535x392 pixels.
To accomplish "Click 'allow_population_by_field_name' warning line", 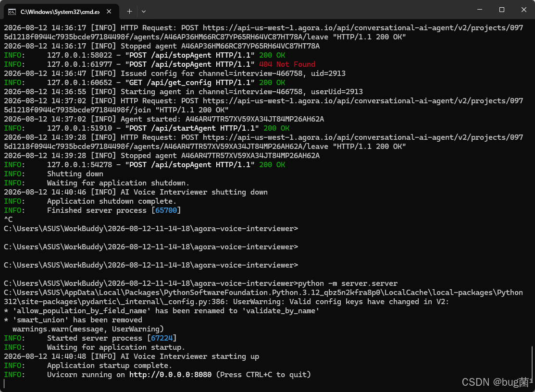I will coord(162,310).
